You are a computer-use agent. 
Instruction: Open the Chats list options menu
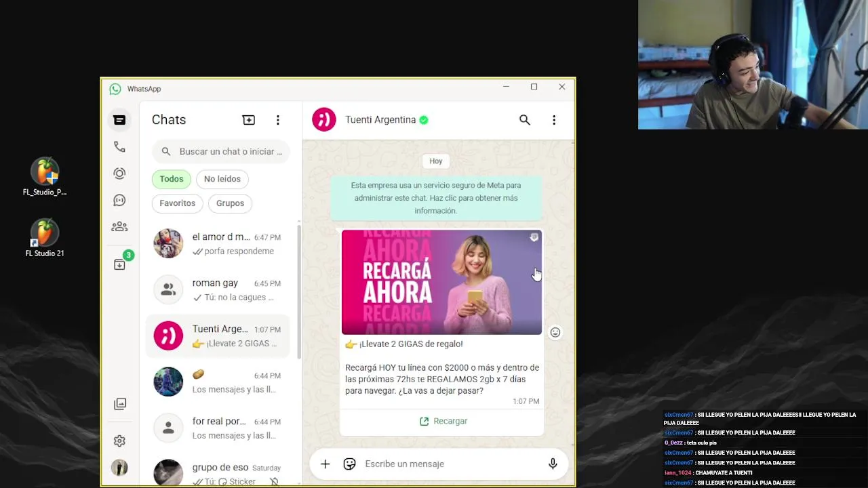click(277, 120)
